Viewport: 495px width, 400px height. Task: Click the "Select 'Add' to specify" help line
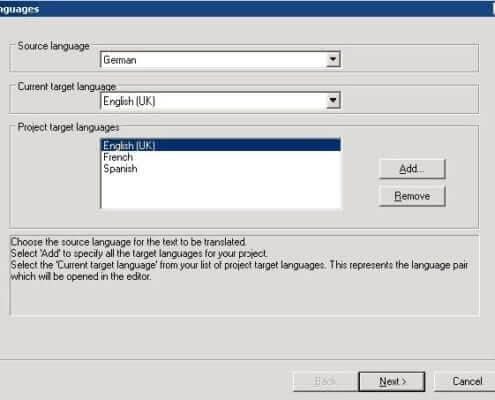point(139,253)
